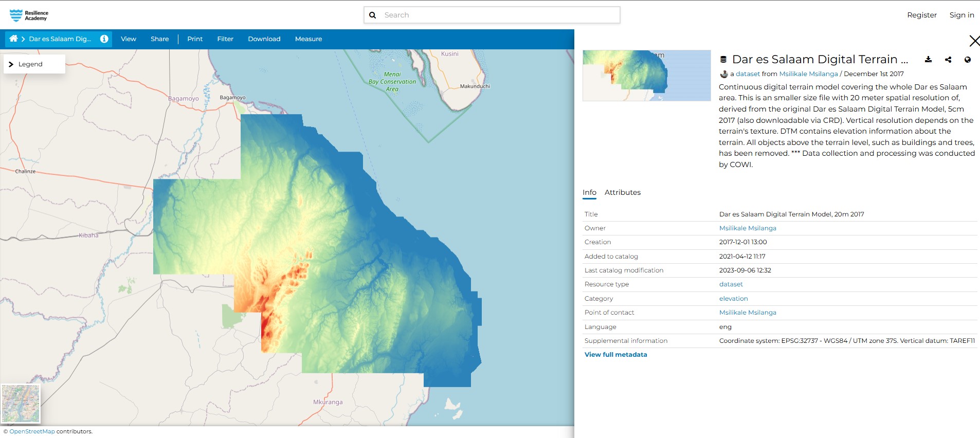Image resolution: width=980 pixels, height=438 pixels.
Task: Click the title 'Dar es Salaam Digital Terrain ...'
Action: 820,60
